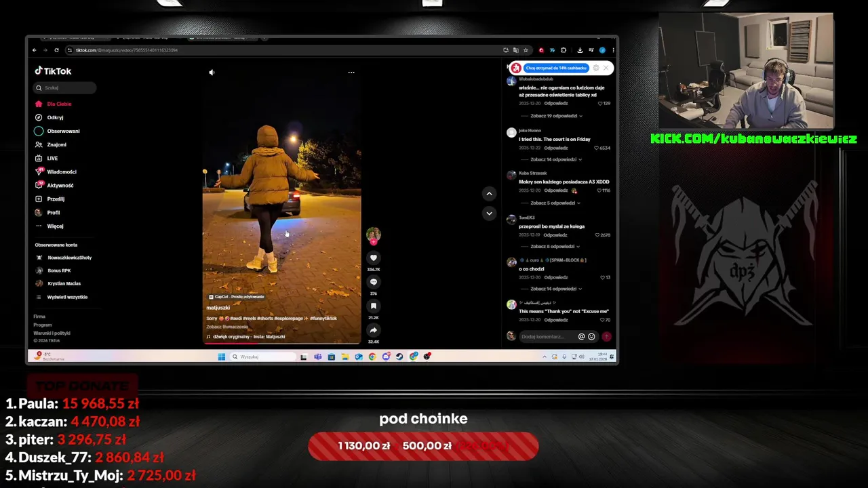Screen dimensions: 868x488
Task: Bookmark this page with the star icon
Action: [x=526, y=50]
